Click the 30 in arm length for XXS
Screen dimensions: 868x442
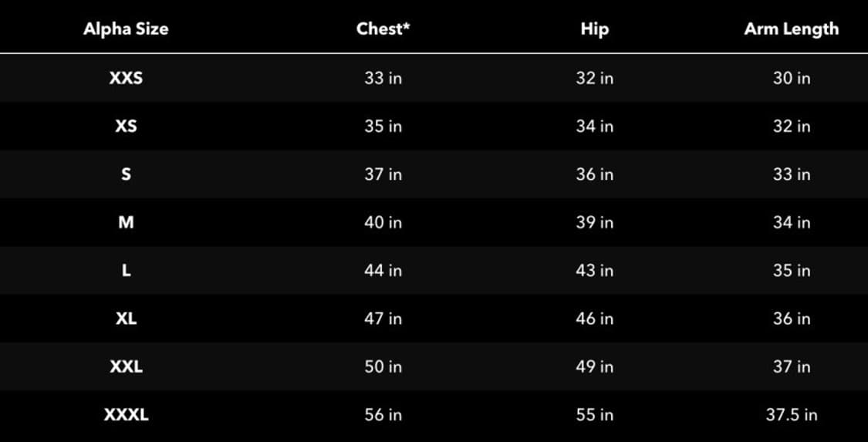point(791,78)
